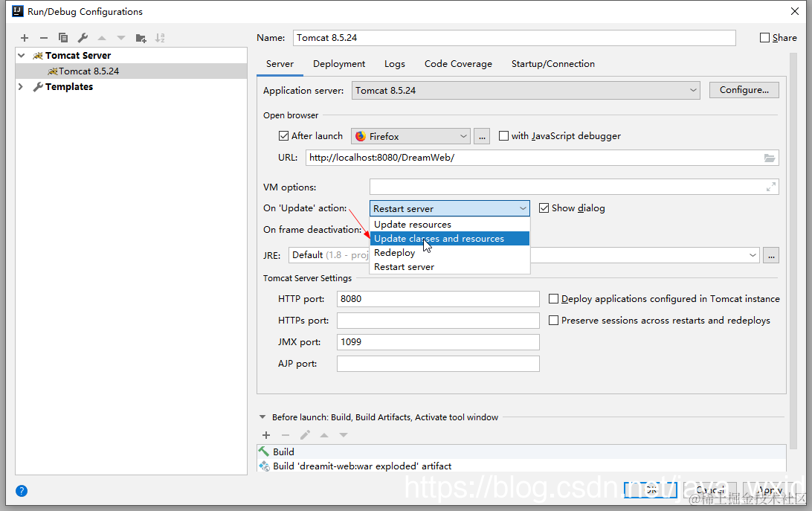Remove before launch task minus icon

286,435
